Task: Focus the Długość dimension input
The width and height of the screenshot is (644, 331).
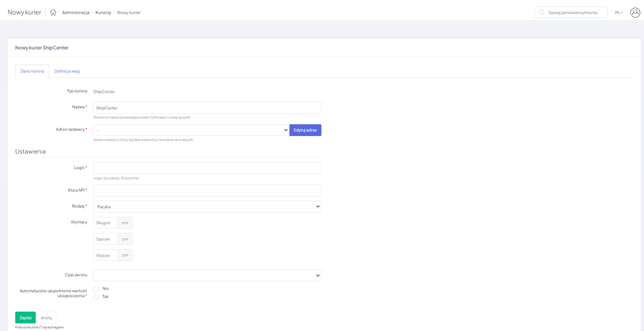Action: [105, 223]
